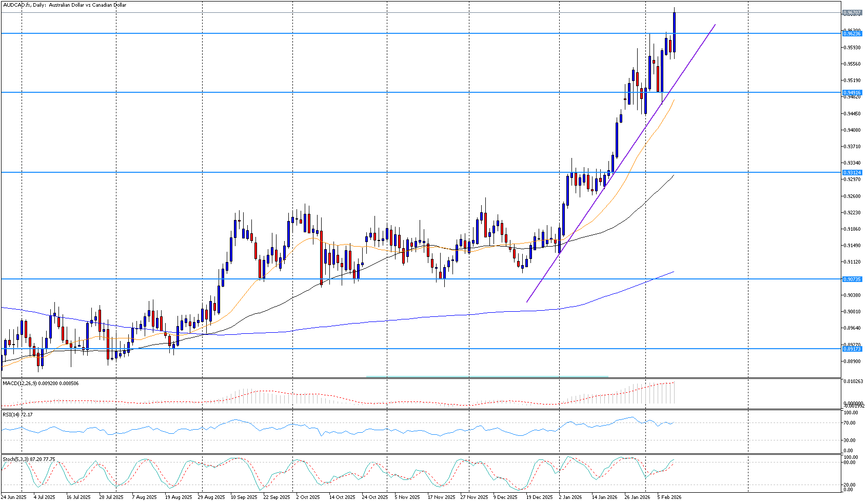
Task: Select the 0.94916 horizontal level label
Action: click(x=852, y=93)
